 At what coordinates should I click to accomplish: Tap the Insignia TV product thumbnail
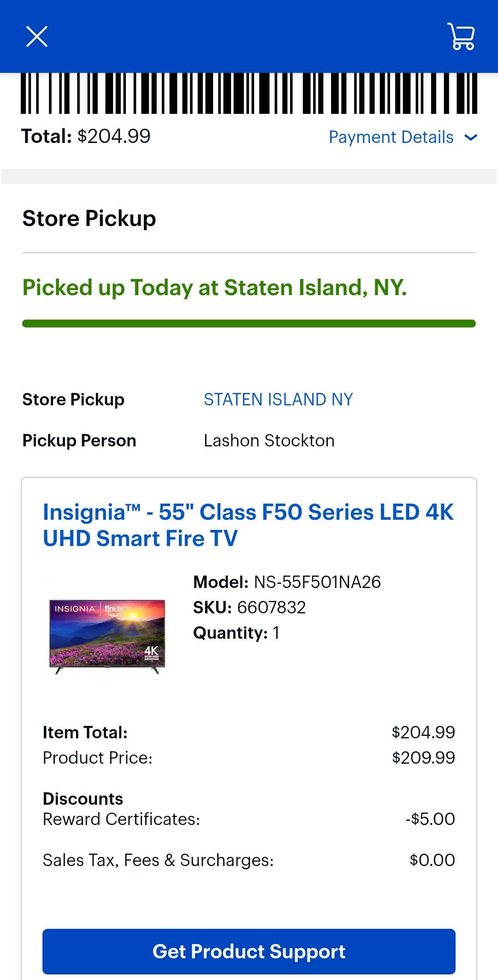tap(107, 636)
